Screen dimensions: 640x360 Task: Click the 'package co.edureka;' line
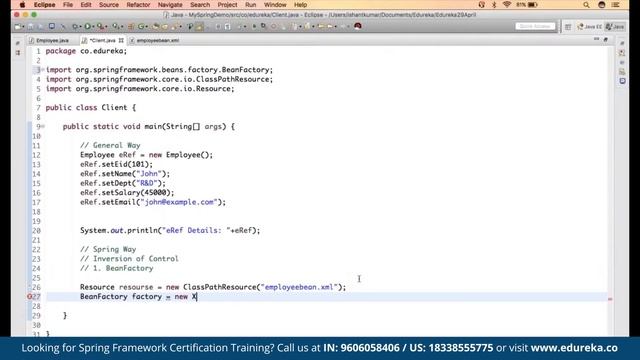coord(86,51)
